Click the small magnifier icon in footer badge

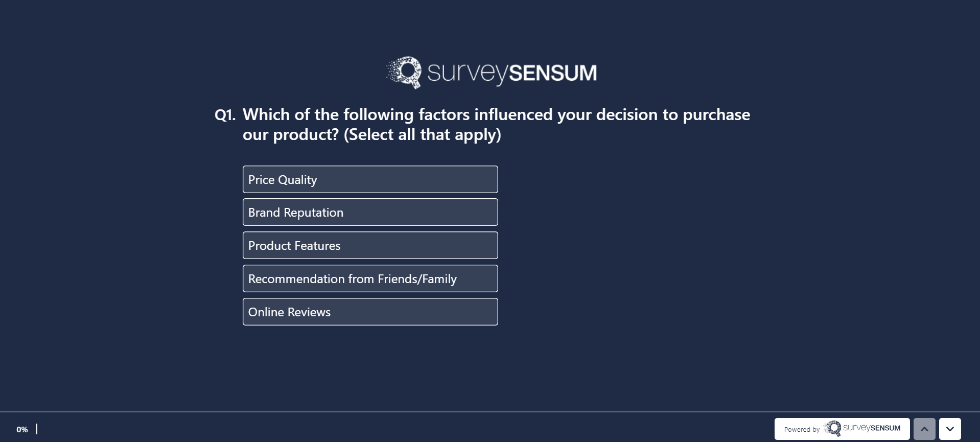coord(833,428)
